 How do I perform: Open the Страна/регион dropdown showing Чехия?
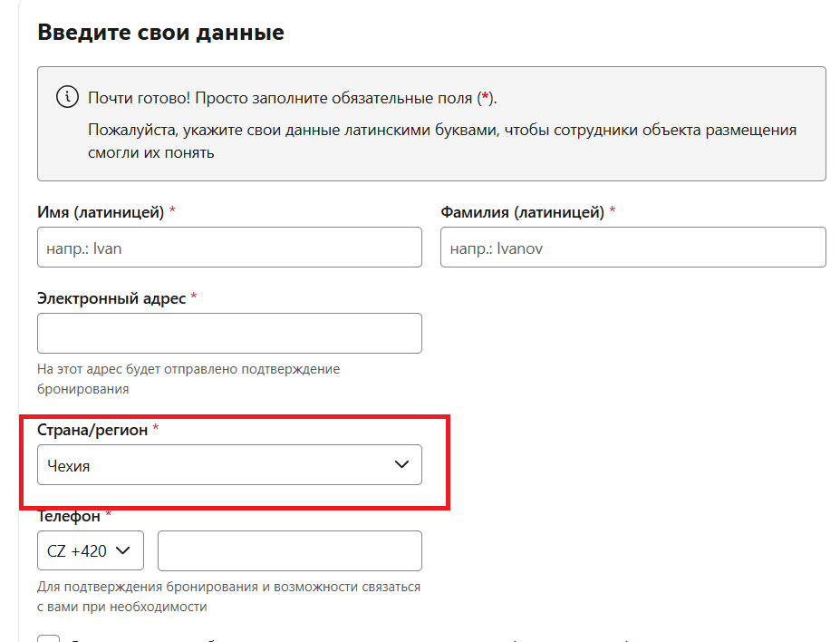pos(229,465)
